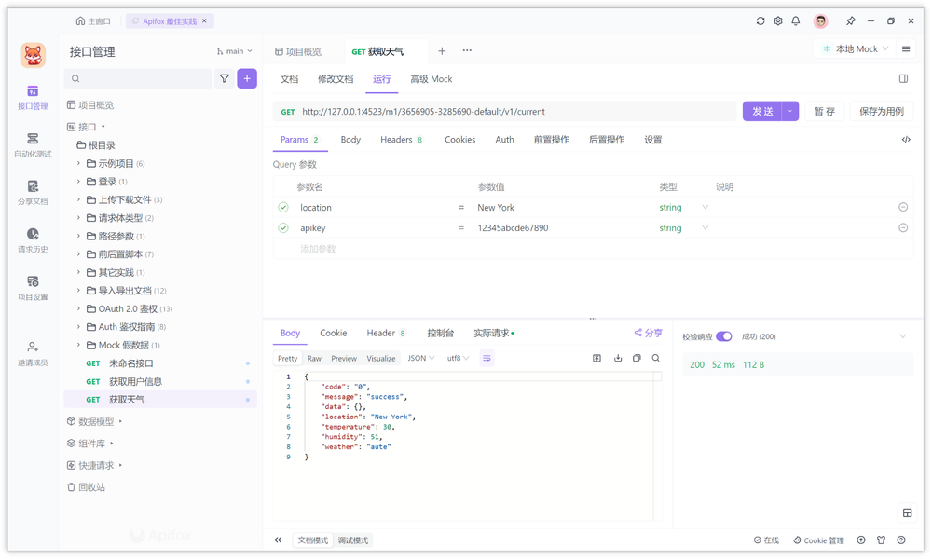932x560 pixels.
Task: Copy the JSON response body
Action: (x=637, y=358)
